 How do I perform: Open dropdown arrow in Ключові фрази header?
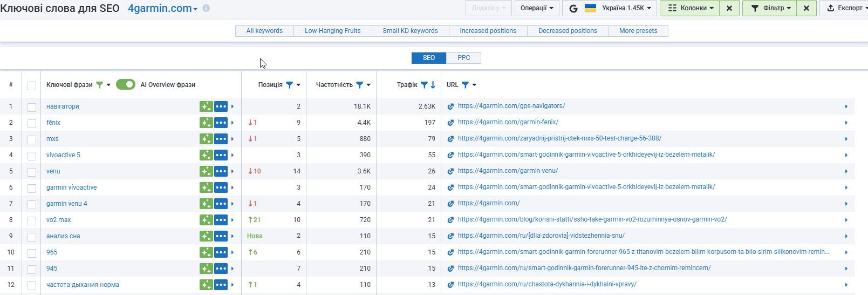108,85
